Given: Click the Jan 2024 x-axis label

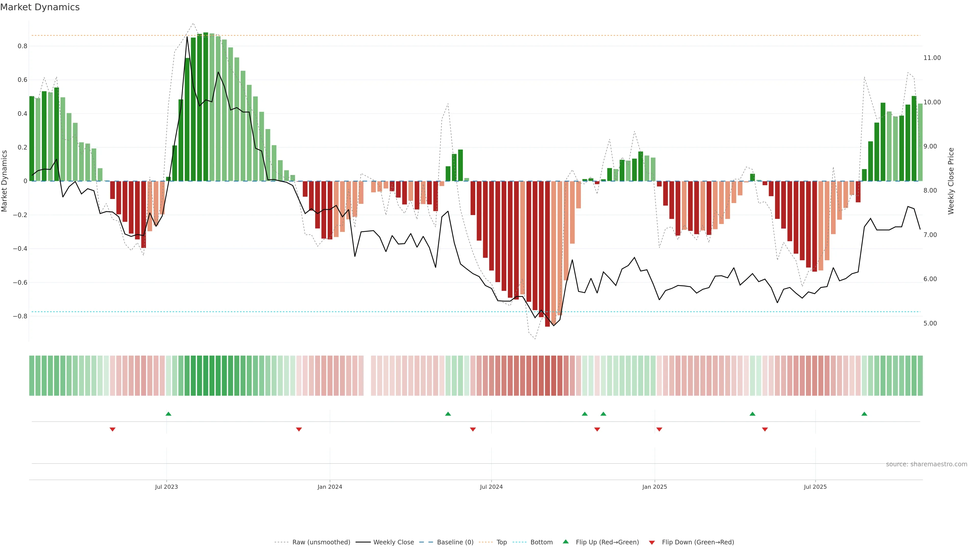Looking at the screenshot, I should tap(330, 487).
